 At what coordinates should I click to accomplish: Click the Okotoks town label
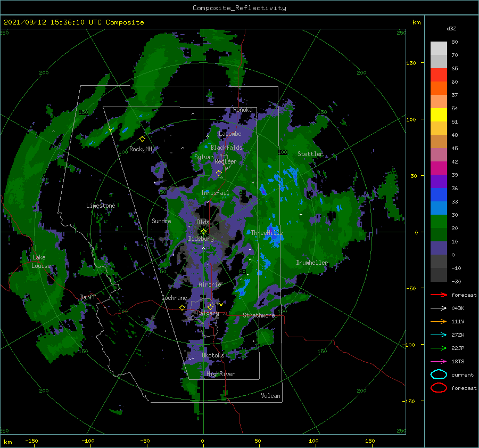tap(213, 355)
